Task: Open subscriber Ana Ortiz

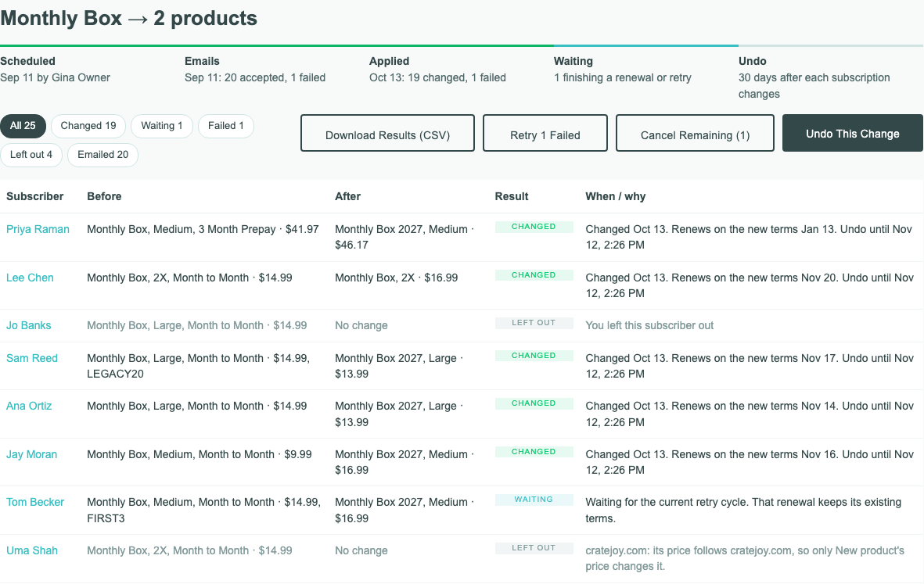Action: [29, 407]
